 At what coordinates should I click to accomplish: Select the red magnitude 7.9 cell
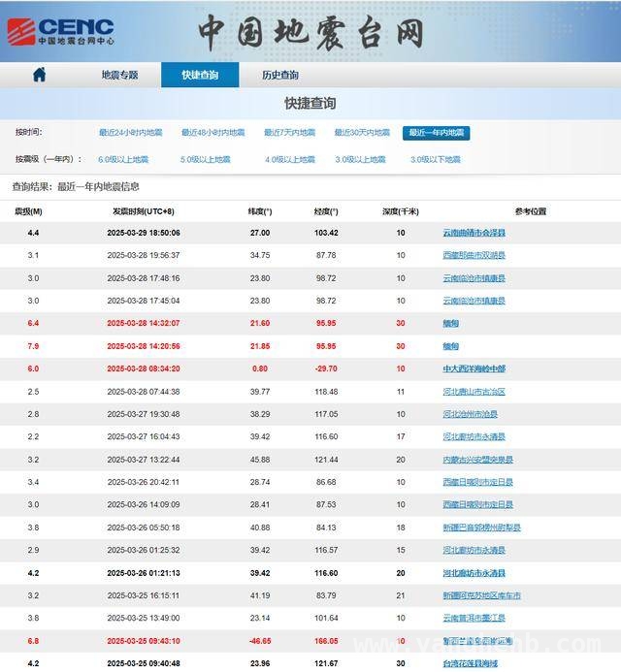click(x=33, y=346)
